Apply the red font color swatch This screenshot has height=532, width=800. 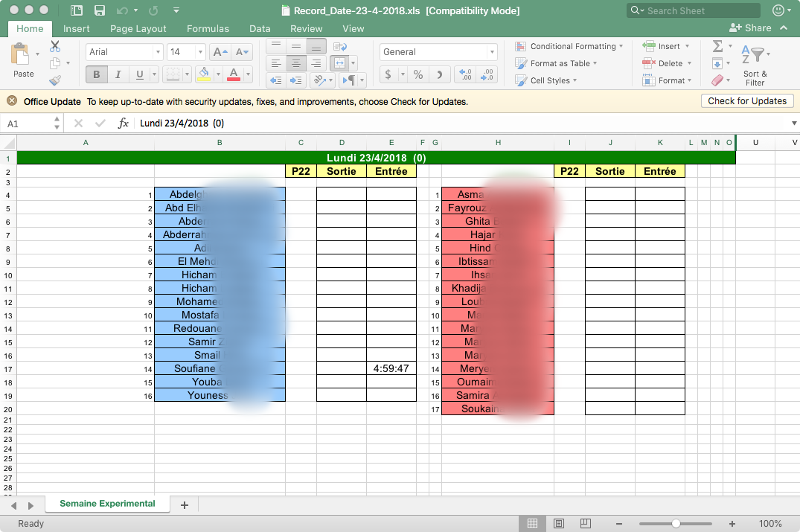234,75
